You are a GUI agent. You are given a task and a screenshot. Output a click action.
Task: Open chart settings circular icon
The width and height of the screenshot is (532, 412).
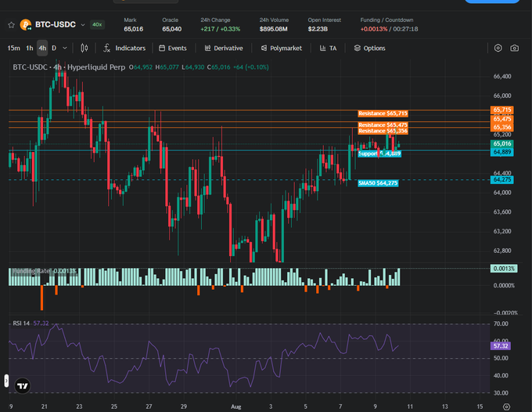pyautogui.click(x=498, y=49)
